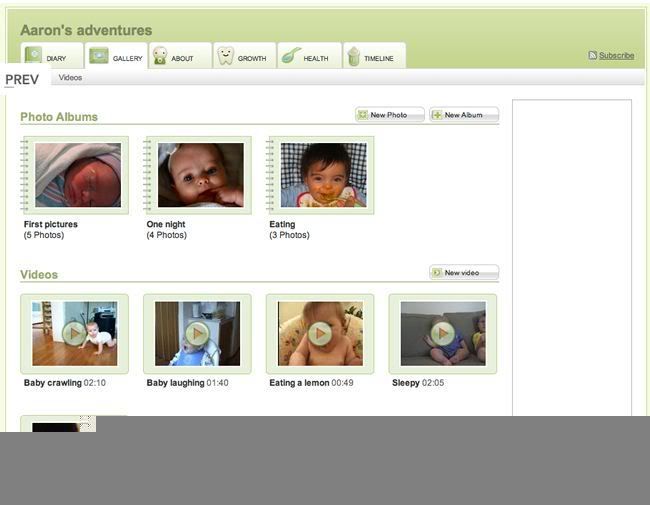Select the Health tab
This screenshot has width=650, height=505.
pyautogui.click(x=310, y=55)
